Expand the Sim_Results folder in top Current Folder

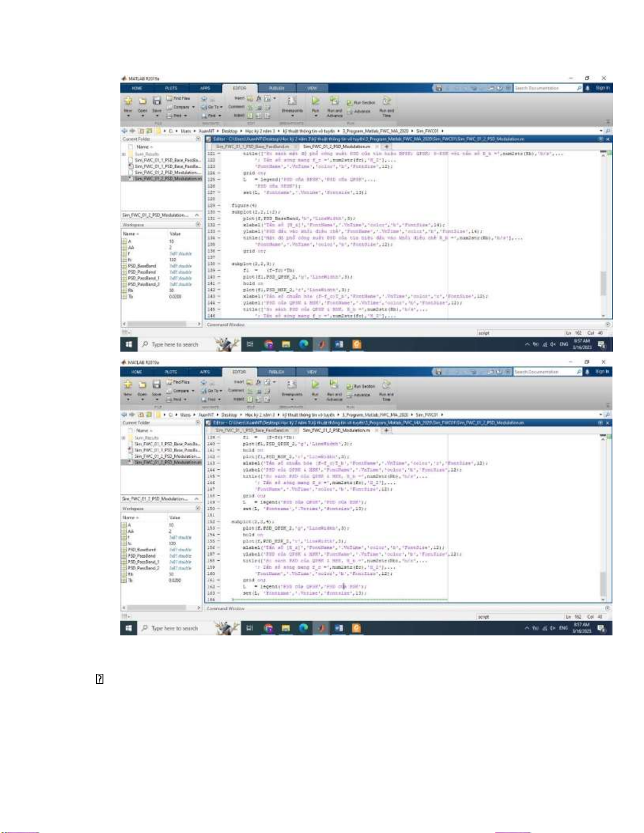click(x=124, y=154)
